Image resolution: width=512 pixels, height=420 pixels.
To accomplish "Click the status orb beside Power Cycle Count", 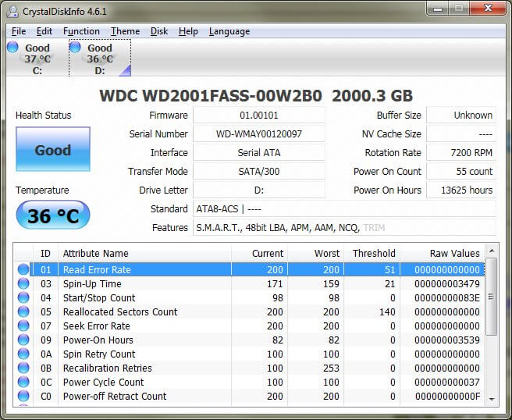I will click(23, 382).
